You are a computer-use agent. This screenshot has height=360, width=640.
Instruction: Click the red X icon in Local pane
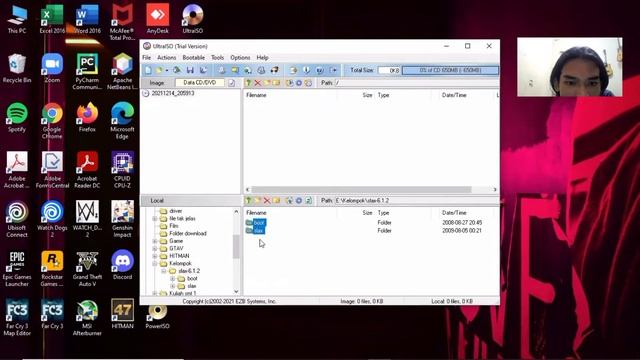pyautogui.click(x=267, y=200)
